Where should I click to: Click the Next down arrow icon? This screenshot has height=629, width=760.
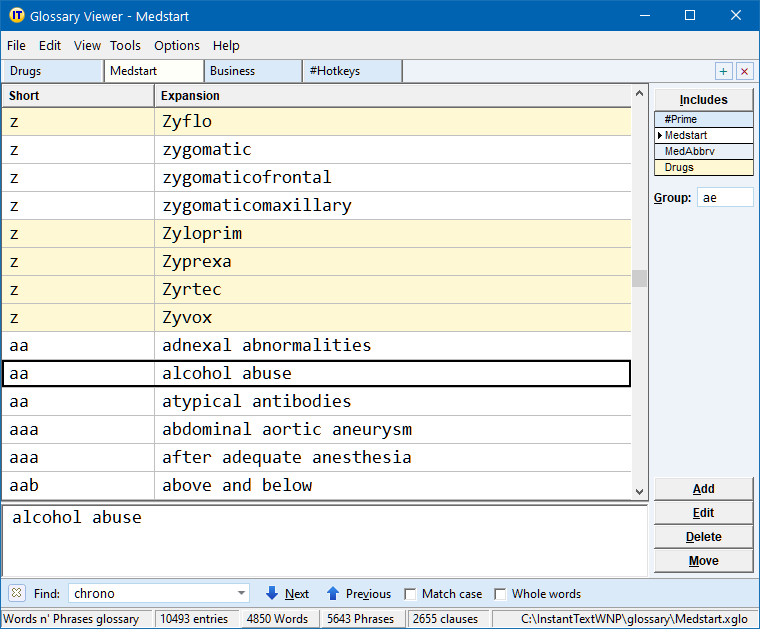click(272, 593)
